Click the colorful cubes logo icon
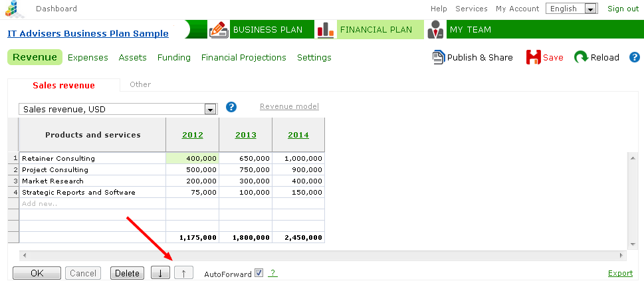Image resolution: width=644 pixels, height=289 pixels. pyautogui.click(x=14, y=9)
